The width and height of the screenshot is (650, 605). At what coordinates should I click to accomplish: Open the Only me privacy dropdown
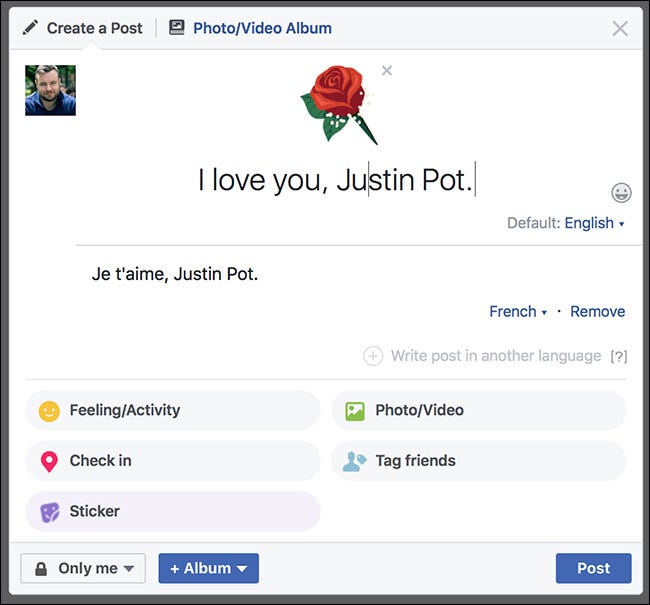pyautogui.click(x=83, y=568)
